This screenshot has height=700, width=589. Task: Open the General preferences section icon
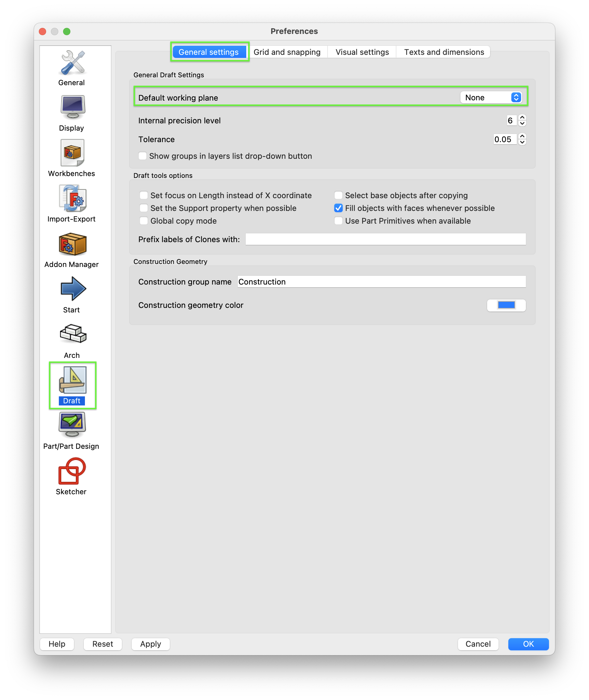(x=73, y=62)
